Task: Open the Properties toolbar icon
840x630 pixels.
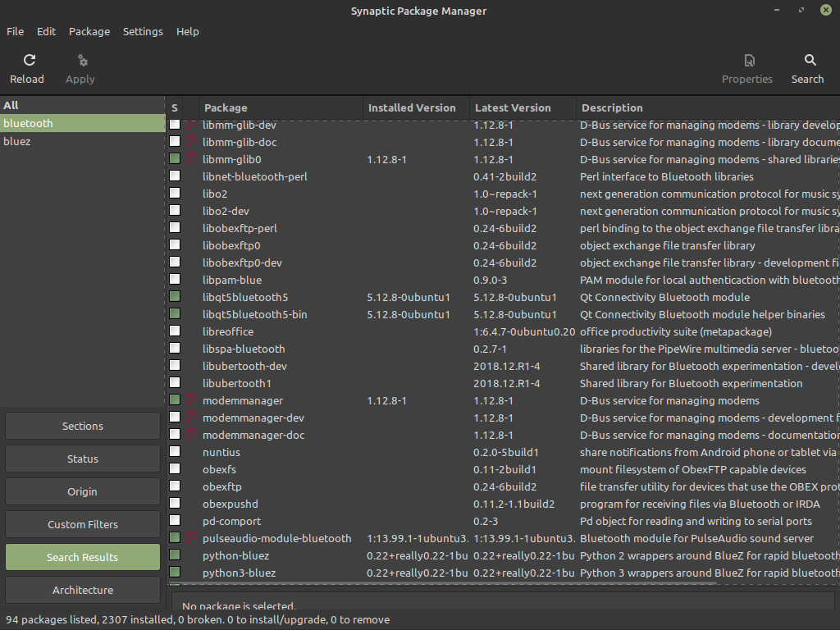Action: click(748, 61)
